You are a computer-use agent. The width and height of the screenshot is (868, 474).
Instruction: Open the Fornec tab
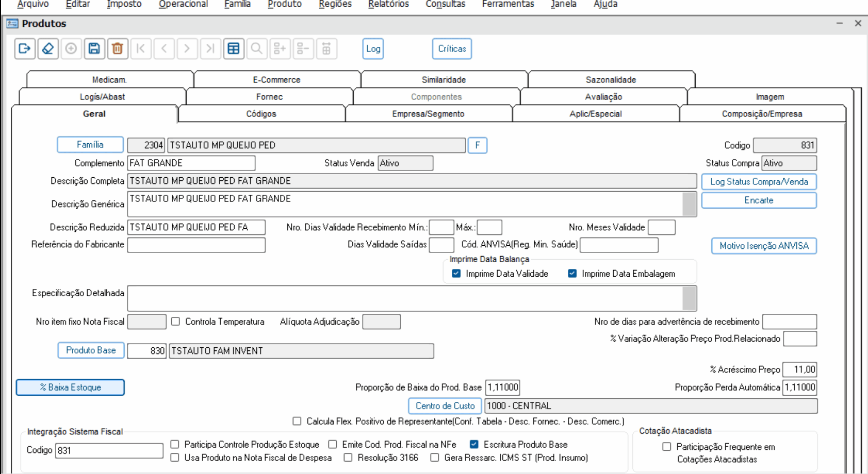tap(269, 97)
